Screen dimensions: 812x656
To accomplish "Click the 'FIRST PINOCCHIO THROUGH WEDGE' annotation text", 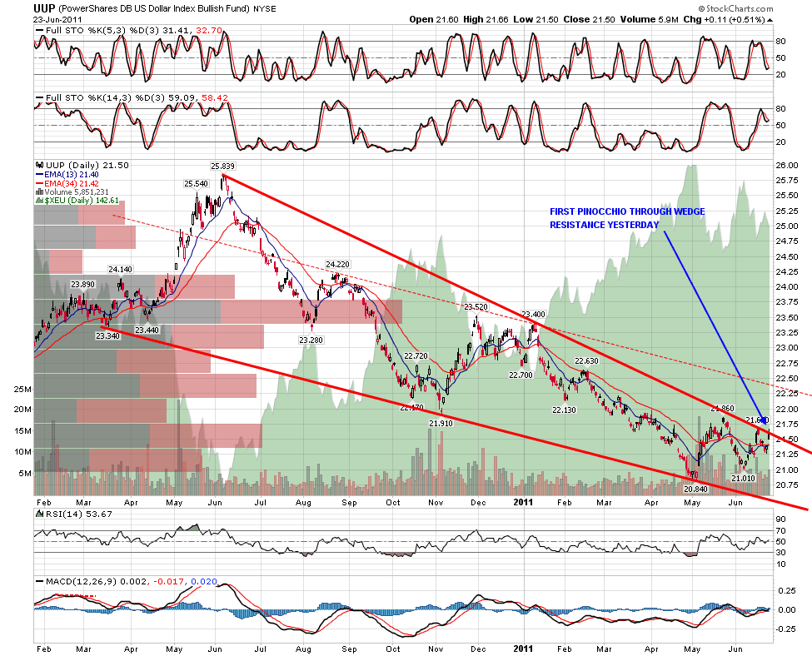I will click(627, 211).
